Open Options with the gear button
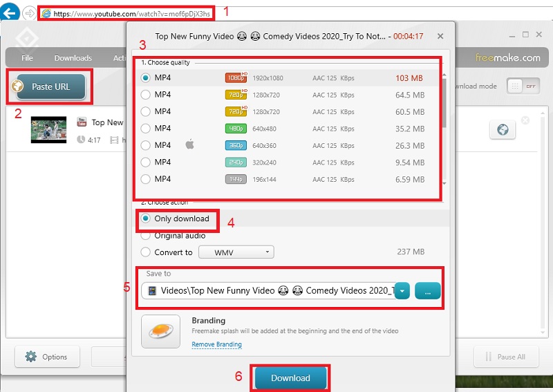 [x=47, y=357]
